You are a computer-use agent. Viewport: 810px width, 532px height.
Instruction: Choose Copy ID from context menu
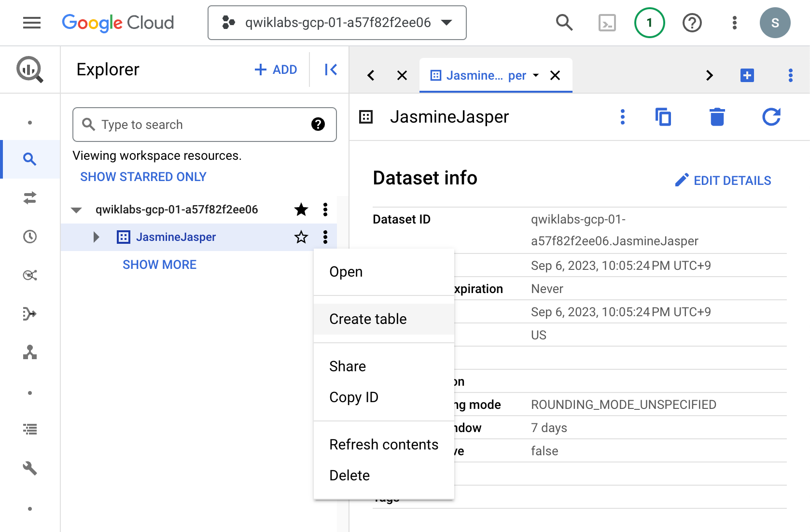384,397
